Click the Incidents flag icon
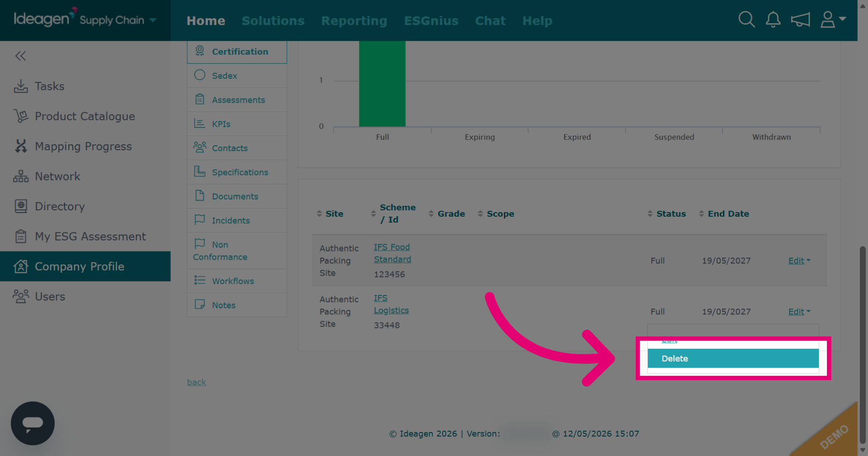This screenshot has height=456, width=868. point(200,219)
